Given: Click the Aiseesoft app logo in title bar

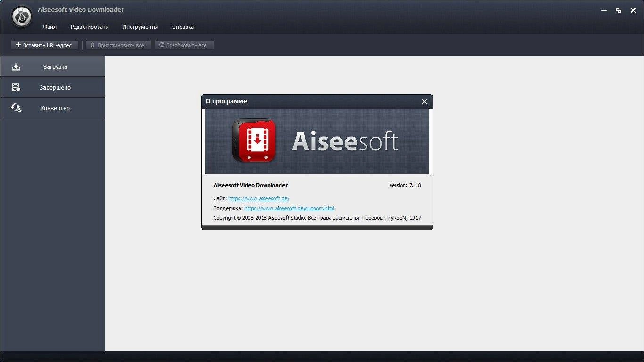Looking at the screenshot, I should pos(22,17).
